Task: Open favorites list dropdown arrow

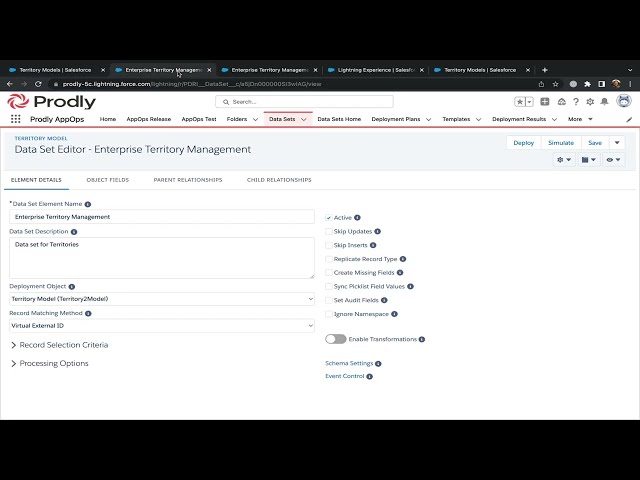Action: pos(529,102)
